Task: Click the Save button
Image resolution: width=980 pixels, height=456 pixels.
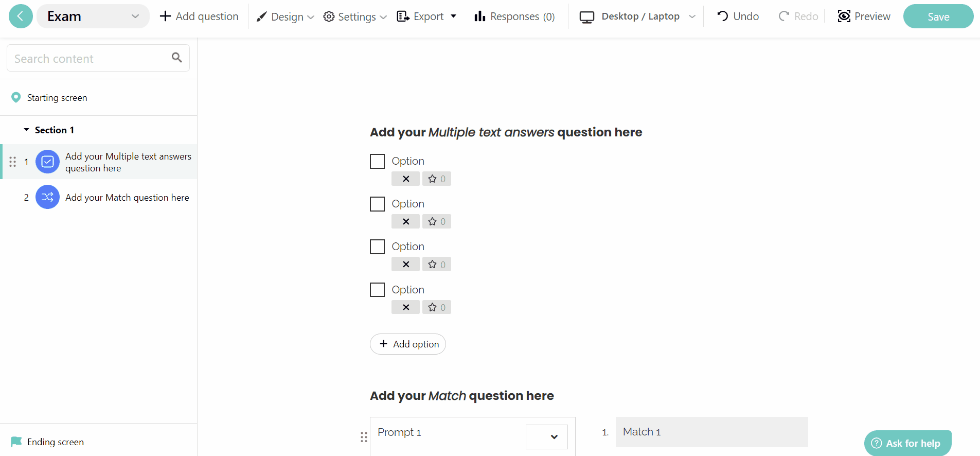Action: pyautogui.click(x=938, y=16)
